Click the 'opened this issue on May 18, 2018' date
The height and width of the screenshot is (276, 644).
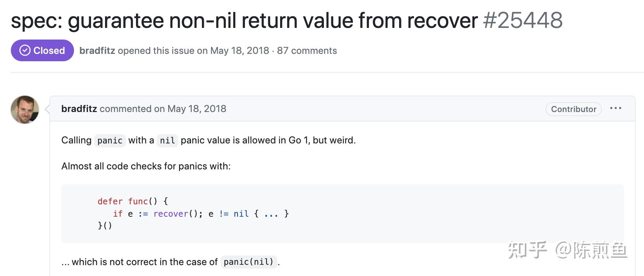point(193,51)
